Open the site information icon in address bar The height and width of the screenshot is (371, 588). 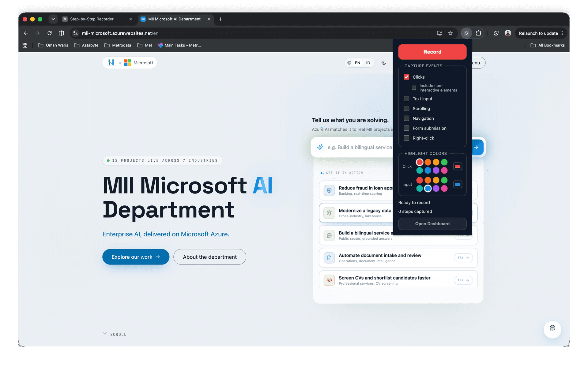click(x=76, y=33)
